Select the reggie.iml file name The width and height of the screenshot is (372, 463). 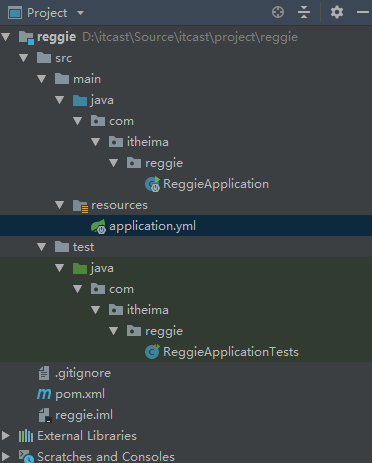[x=84, y=415]
